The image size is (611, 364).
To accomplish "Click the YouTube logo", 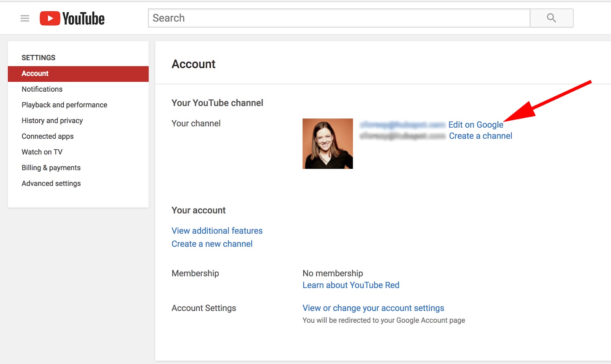I will pyautogui.click(x=72, y=18).
